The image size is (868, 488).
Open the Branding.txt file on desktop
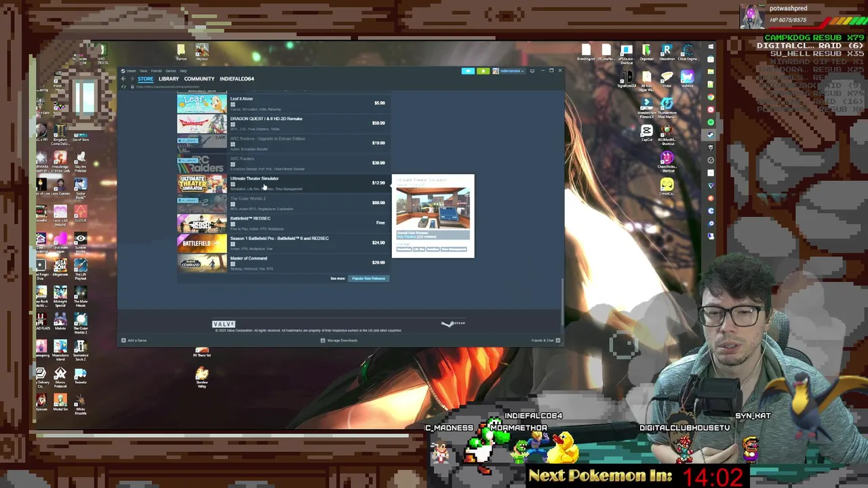pos(586,53)
